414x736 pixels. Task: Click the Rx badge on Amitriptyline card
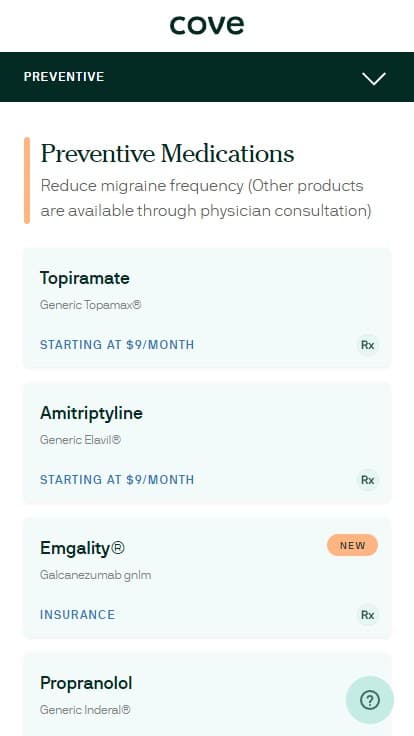pyautogui.click(x=368, y=480)
